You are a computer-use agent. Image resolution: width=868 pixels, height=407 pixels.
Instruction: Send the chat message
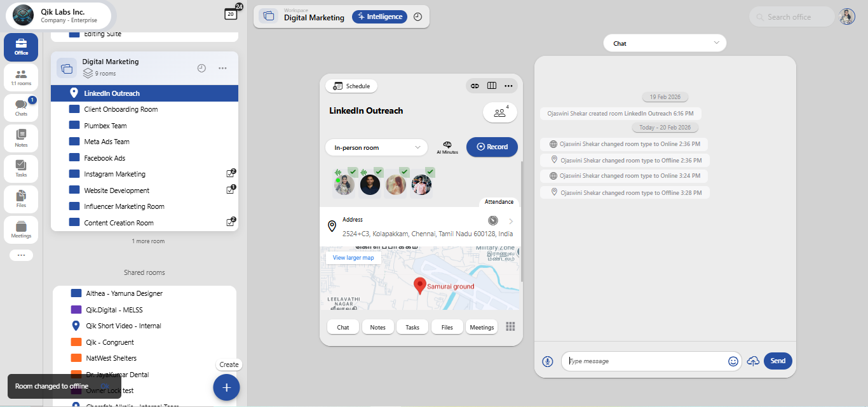(x=778, y=361)
